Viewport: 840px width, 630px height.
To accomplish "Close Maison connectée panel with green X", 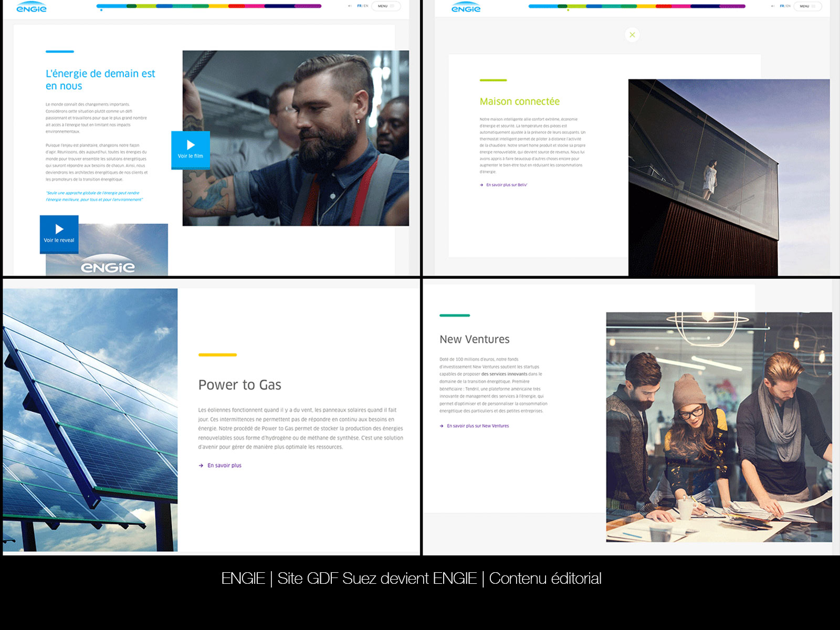I will pyautogui.click(x=632, y=35).
